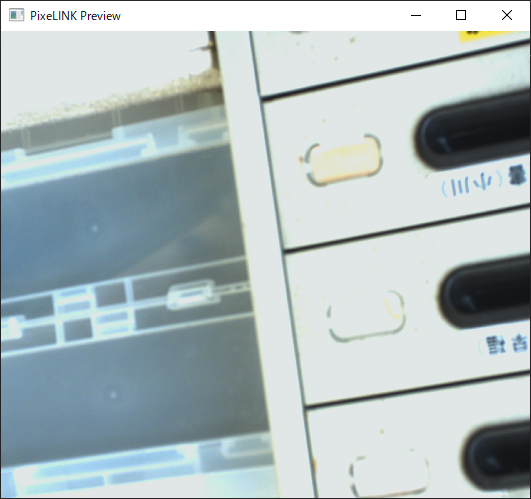Image resolution: width=531 pixels, height=499 pixels.
Task: Click the "PixeLINK Preview" title text
Action: point(75,16)
